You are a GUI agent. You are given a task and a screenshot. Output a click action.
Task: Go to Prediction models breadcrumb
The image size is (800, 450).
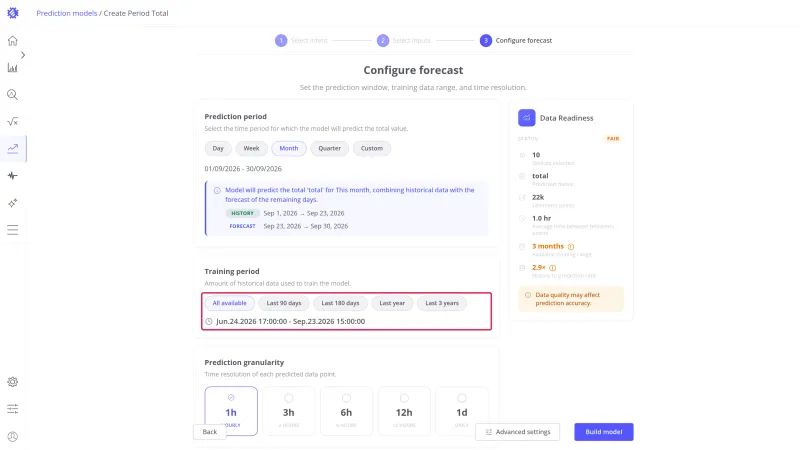[66, 13]
